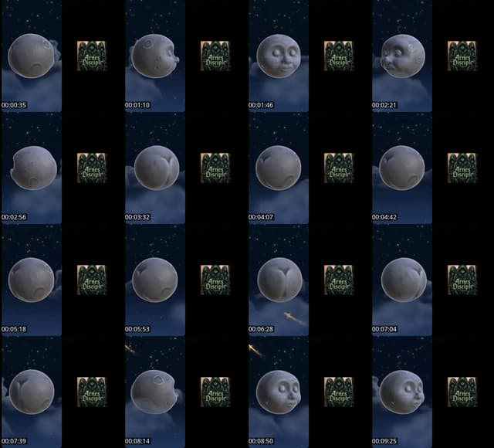Pick the moon frame at 00:05:53
This screenshot has height=448, width=494.
[x=155, y=280]
